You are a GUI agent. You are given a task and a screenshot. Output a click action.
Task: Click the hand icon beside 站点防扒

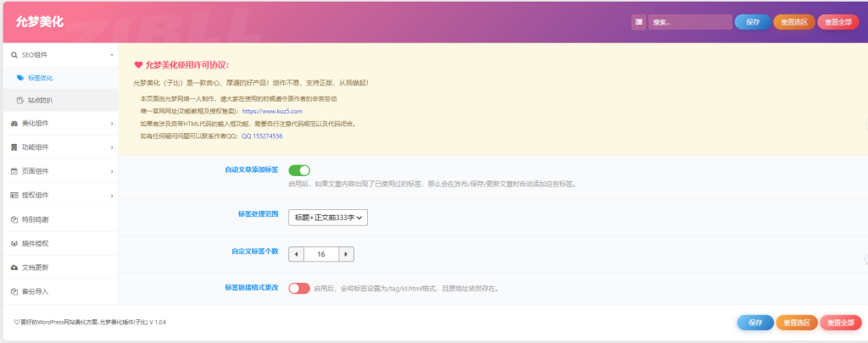(x=20, y=101)
